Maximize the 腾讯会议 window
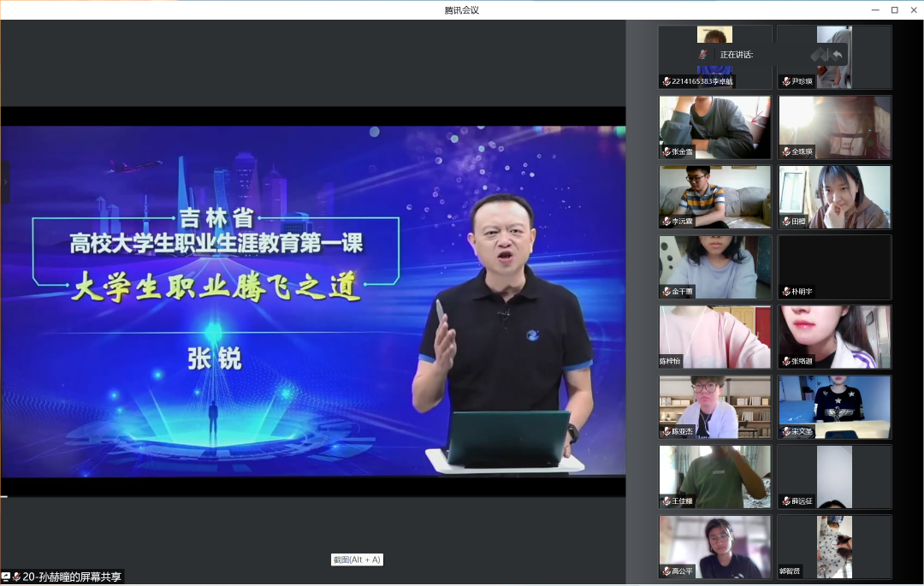Viewport: 924px width, 586px height. click(x=894, y=9)
